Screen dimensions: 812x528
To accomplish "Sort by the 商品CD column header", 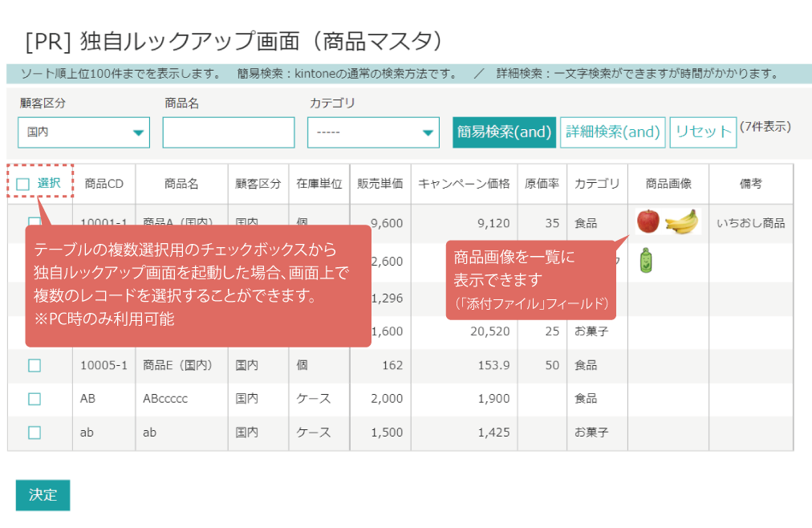I will coord(104,184).
